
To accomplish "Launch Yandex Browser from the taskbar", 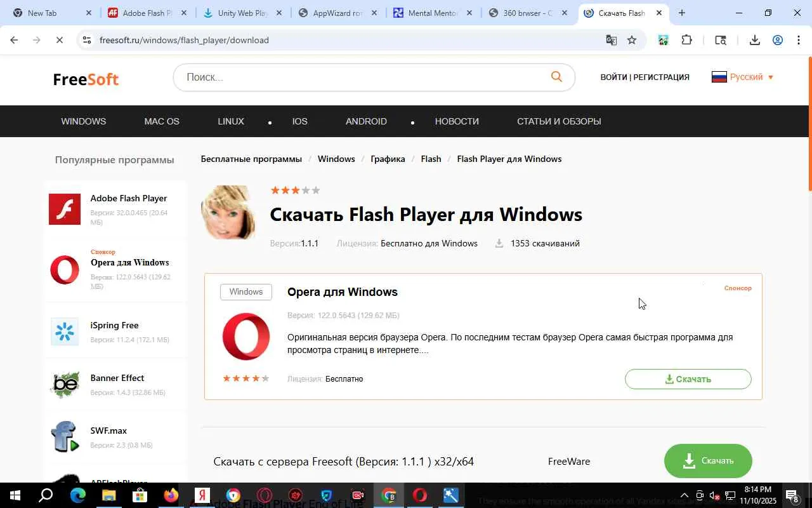I will [x=202, y=495].
